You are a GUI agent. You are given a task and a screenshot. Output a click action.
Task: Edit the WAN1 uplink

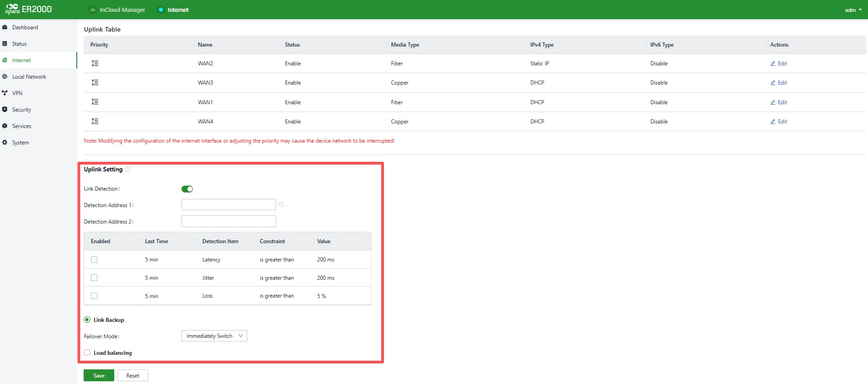tap(779, 102)
